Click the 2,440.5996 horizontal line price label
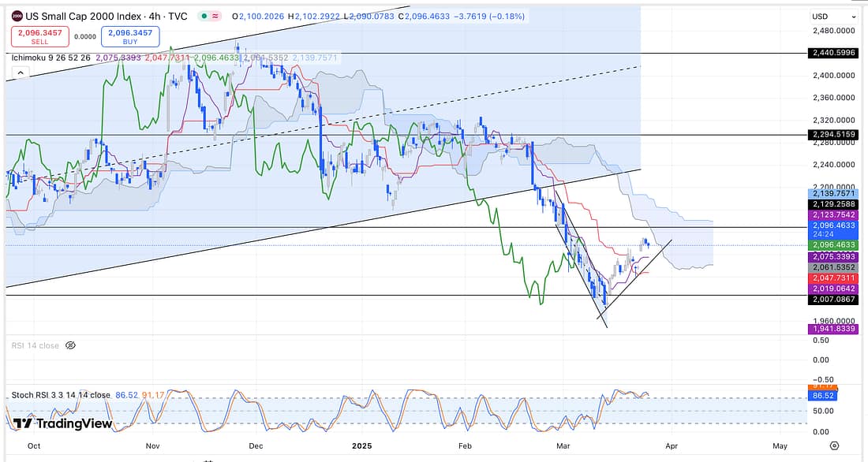868x462 pixels. [x=832, y=52]
